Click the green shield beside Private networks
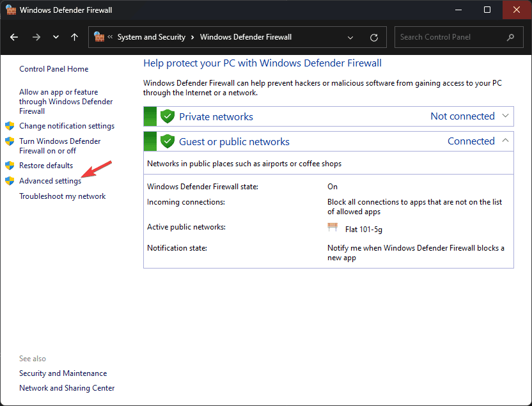The height and width of the screenshot is (406, 532). (168, 116)
